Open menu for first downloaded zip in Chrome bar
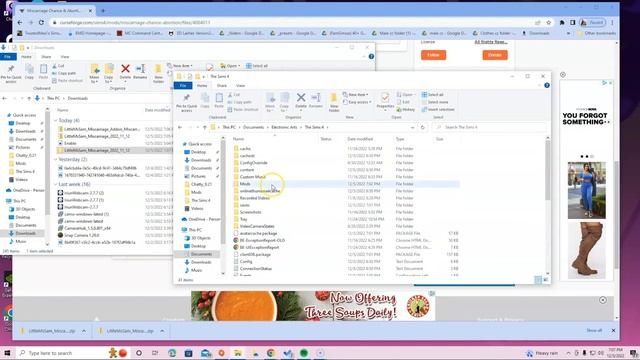This screenshot has width=640, height=360. (x=84, y=331)
